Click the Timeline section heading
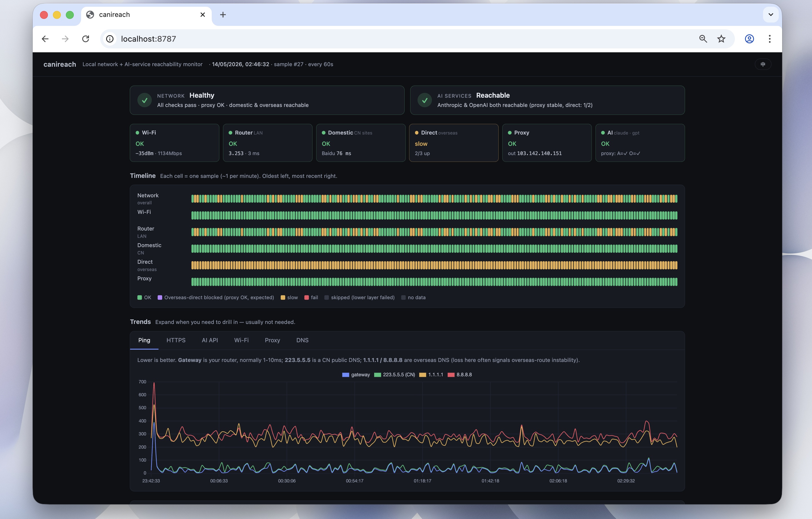 point(143,176)
